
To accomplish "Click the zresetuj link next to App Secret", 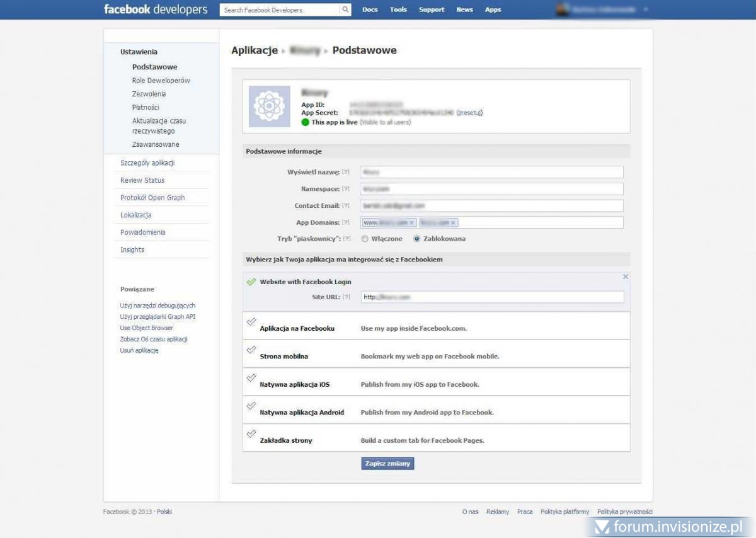I will [469, 113].
